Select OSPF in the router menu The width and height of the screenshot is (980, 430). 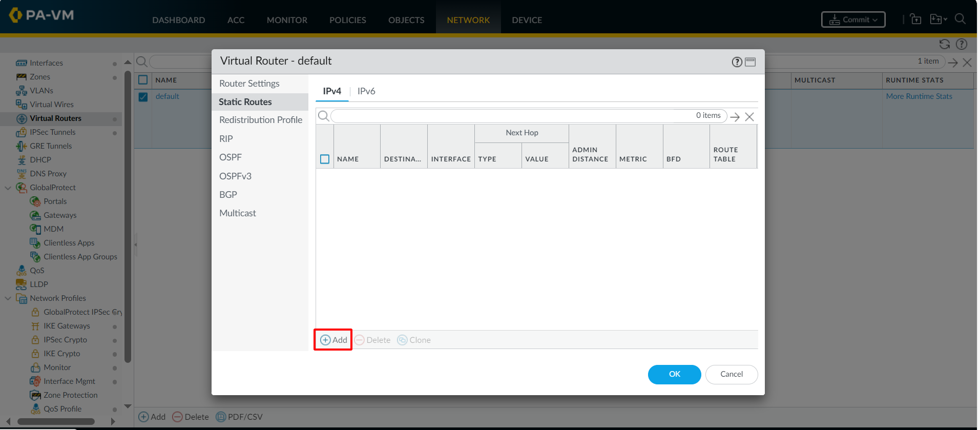click(231, 157)
